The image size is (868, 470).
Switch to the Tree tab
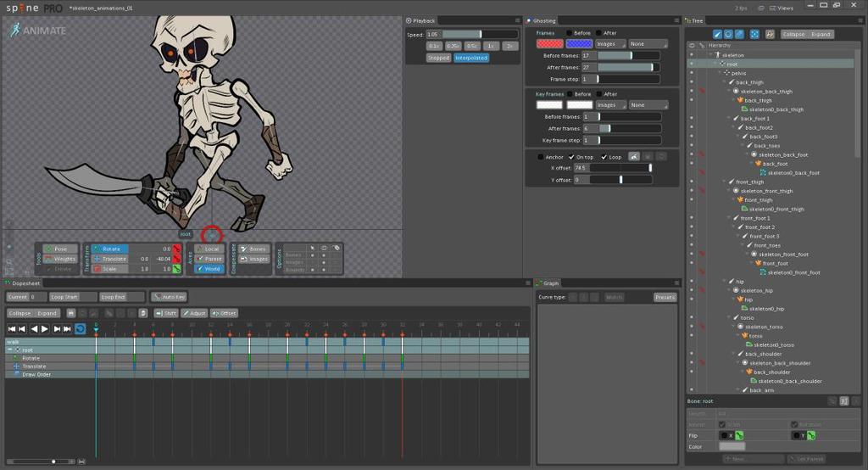(x=694, y=20)
